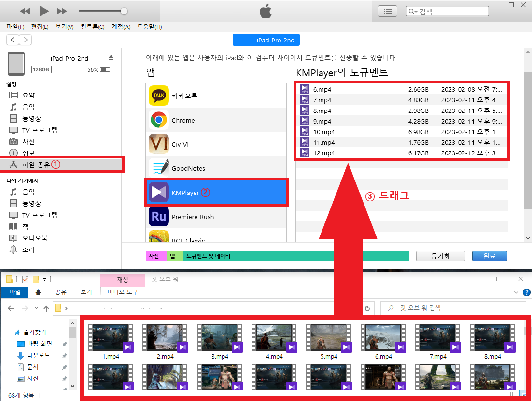Open recent locations dropdown in File Explorer

(x=36, y=308)
